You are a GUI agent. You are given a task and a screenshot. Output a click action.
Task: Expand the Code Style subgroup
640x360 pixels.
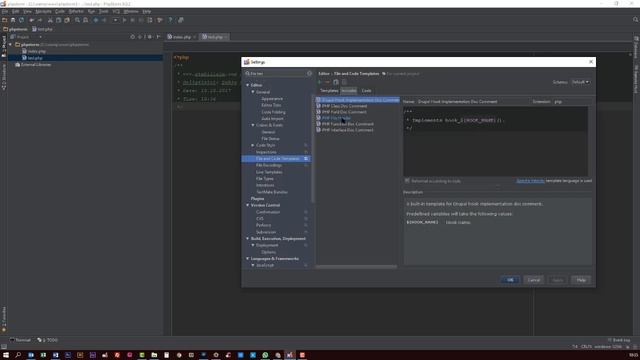click(x=253, y=145)
